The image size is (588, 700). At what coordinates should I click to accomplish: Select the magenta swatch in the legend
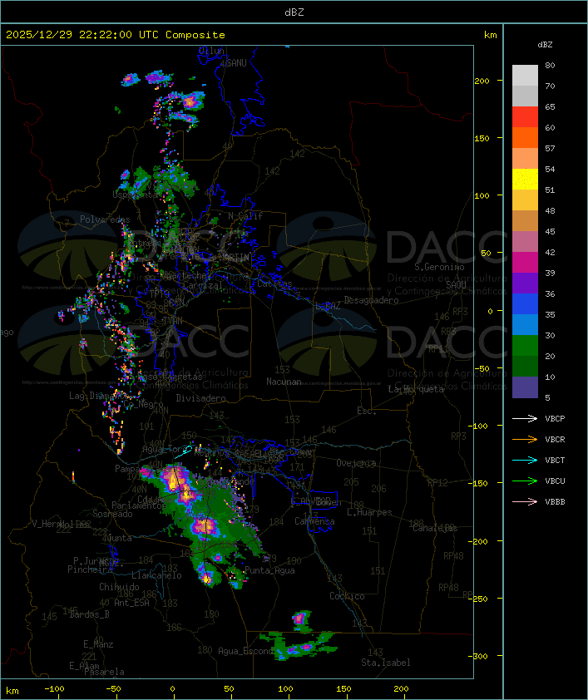point(525,263)
